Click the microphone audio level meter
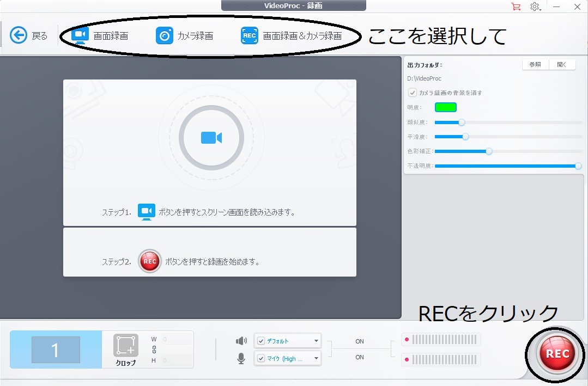This screenshot has width=588, height=386. (441, 360)
